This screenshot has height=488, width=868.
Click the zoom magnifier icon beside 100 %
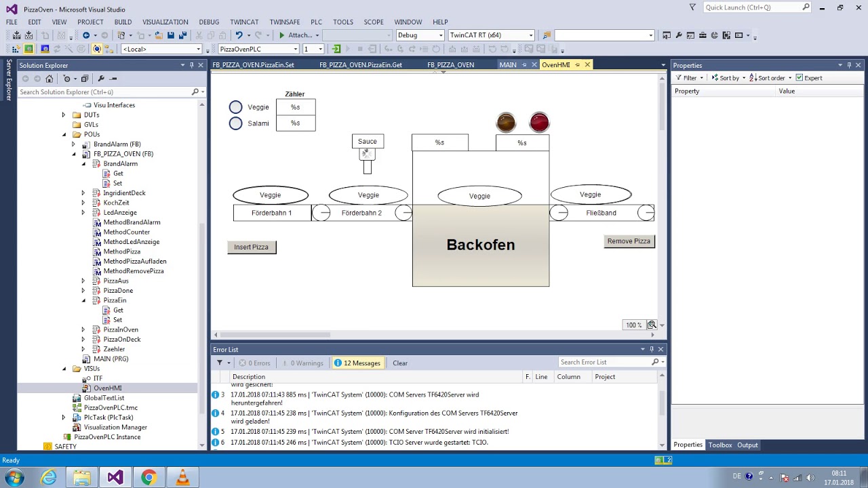click(652, 325)
